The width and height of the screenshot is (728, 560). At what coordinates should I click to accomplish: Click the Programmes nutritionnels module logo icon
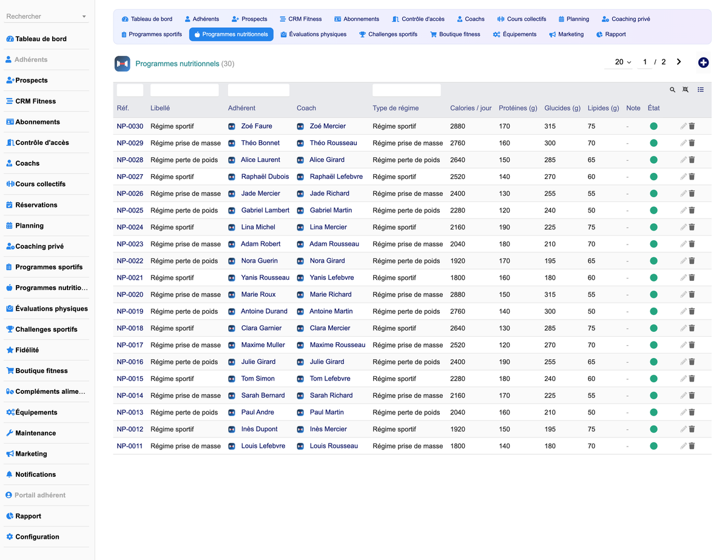[123, 64]
